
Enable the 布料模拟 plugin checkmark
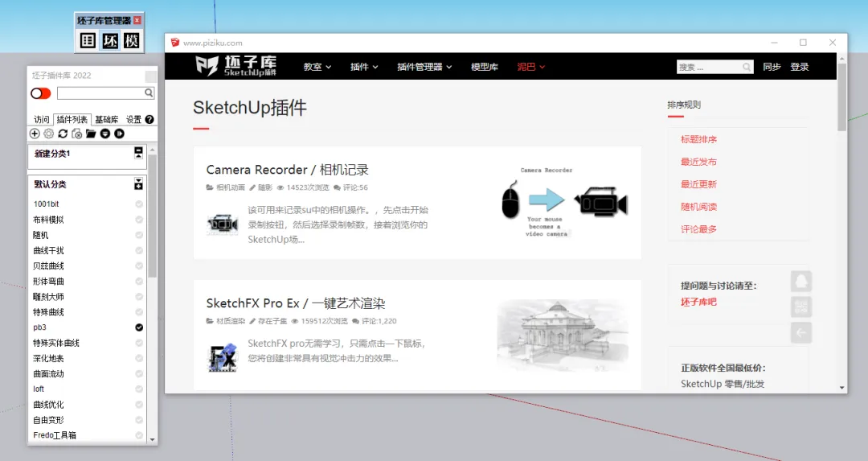pos(139,220)
